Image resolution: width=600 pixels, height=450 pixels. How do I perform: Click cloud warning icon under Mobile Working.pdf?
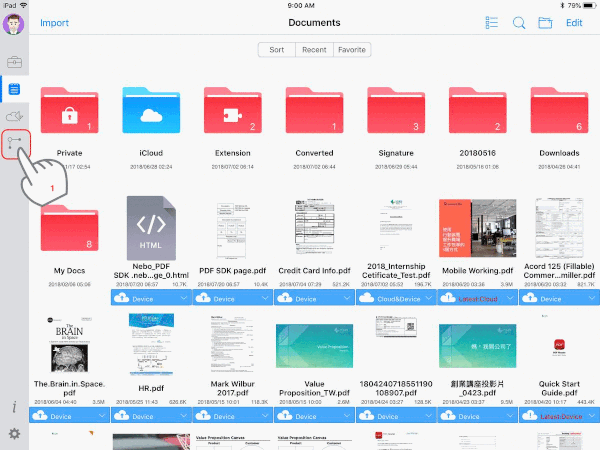click(448, 298)
